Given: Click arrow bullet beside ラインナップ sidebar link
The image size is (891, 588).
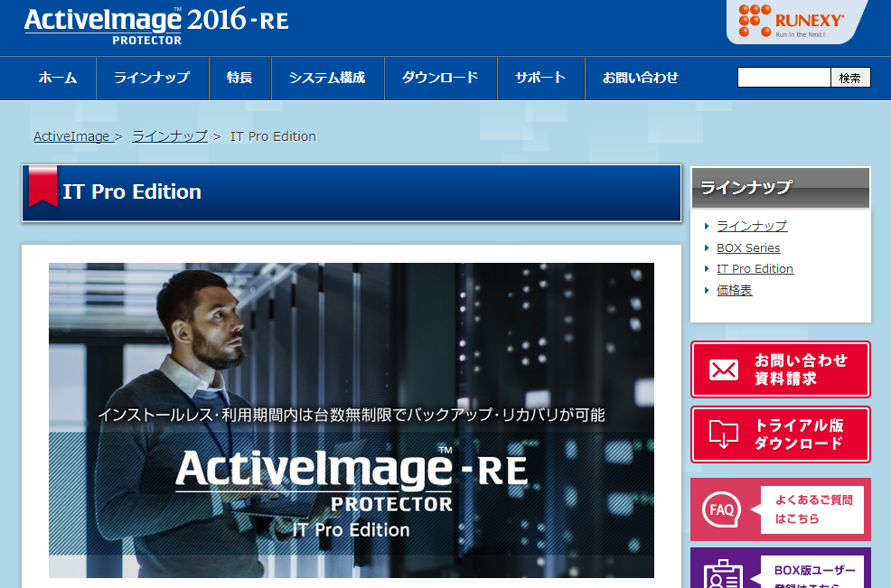Looking at the screenshot, I should [707, 226].
